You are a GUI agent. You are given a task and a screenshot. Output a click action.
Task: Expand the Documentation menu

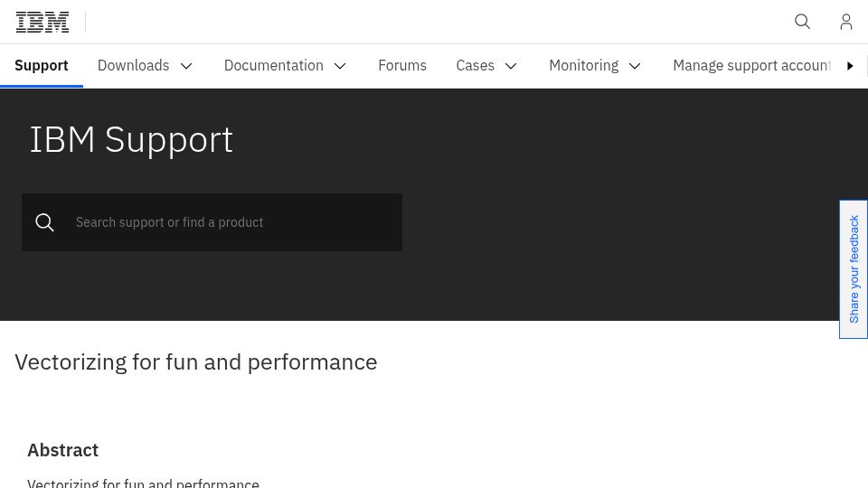point(285,65)
